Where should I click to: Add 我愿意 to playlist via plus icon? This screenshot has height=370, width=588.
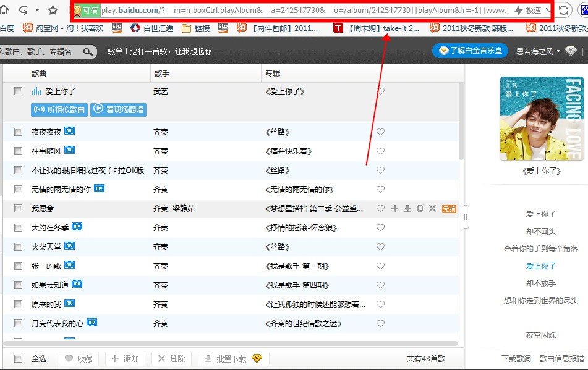(394, 209)
